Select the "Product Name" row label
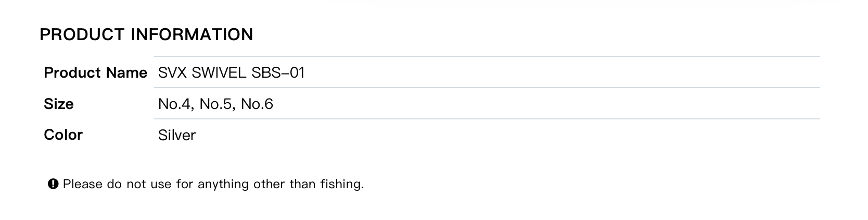This screenshot has width=868, height=220. [95, 72]
